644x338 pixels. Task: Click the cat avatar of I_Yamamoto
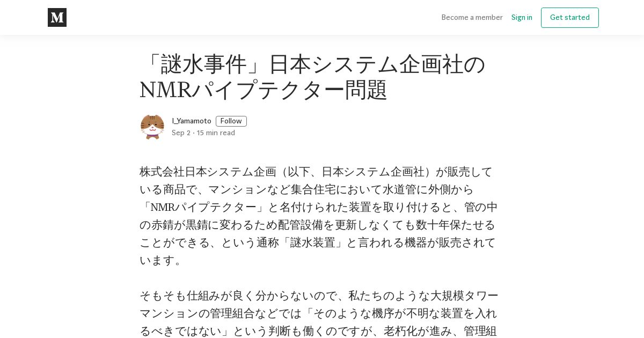(x=152, y=127)
